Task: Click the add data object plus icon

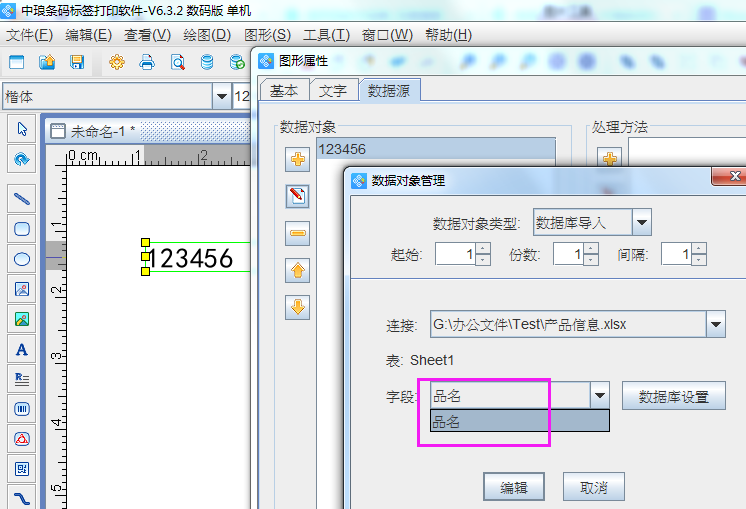Action: 297,159
